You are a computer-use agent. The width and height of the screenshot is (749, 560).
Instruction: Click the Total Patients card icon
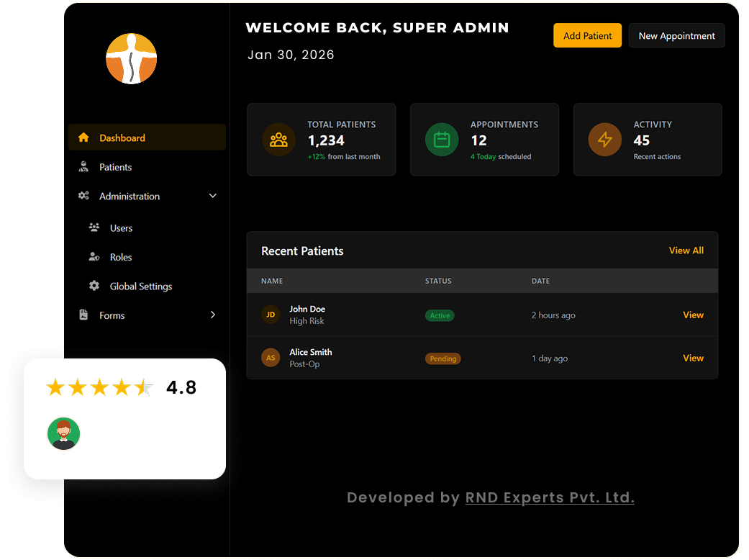tap(278, 140)
